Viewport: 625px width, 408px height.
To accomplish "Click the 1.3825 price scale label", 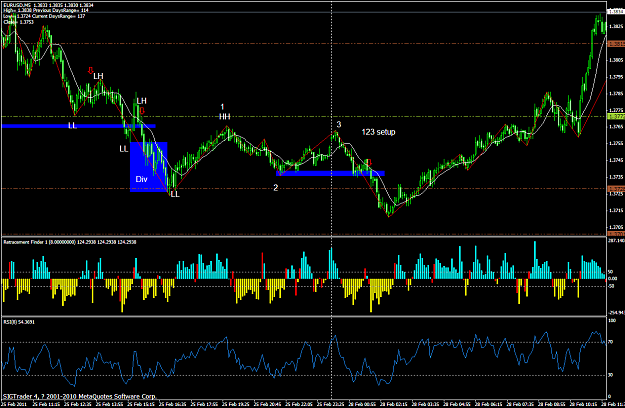I will (x=616, y=26).
